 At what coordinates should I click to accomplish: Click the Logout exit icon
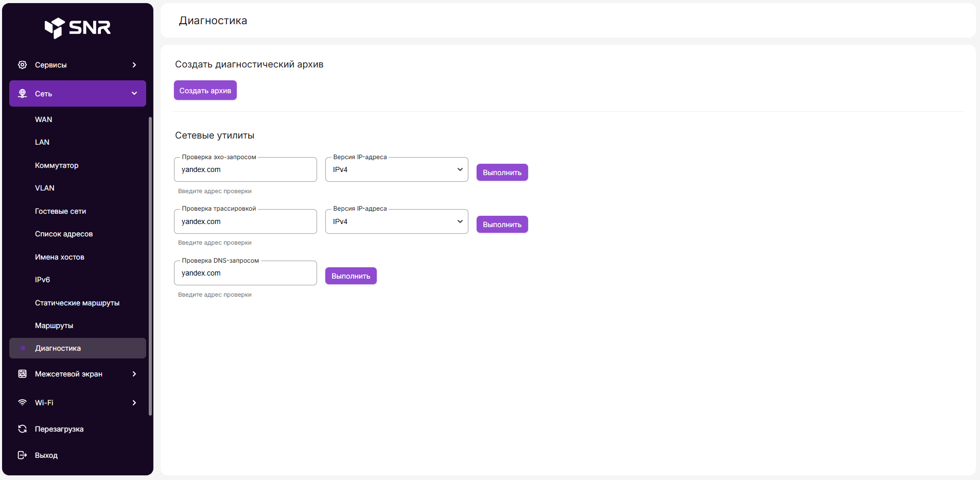point(23,455)
